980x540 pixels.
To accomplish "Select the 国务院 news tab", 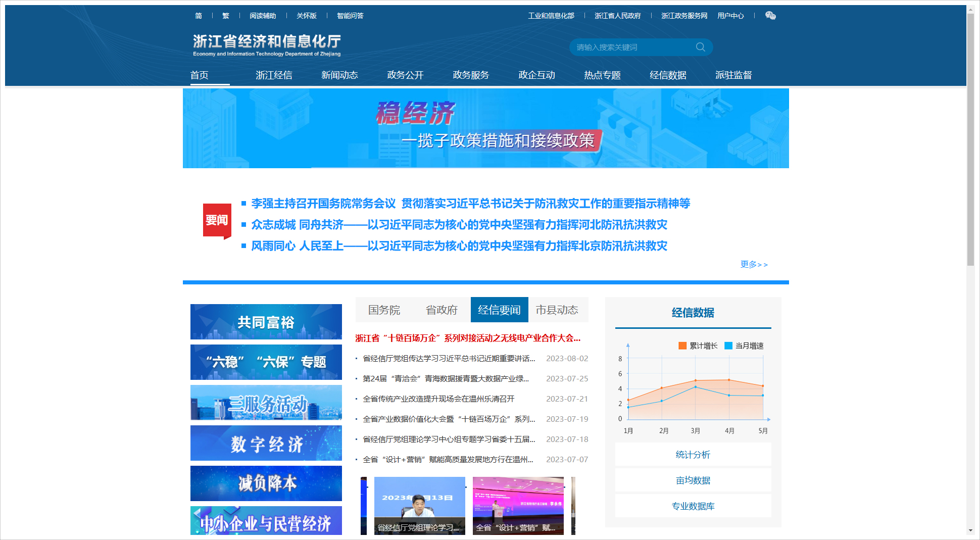I will 384,310.
